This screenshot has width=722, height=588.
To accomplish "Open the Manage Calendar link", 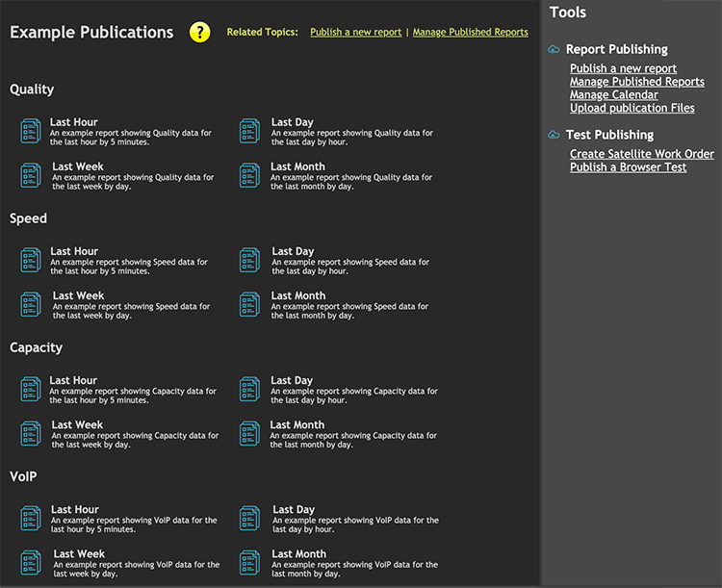I will (614, 95).
